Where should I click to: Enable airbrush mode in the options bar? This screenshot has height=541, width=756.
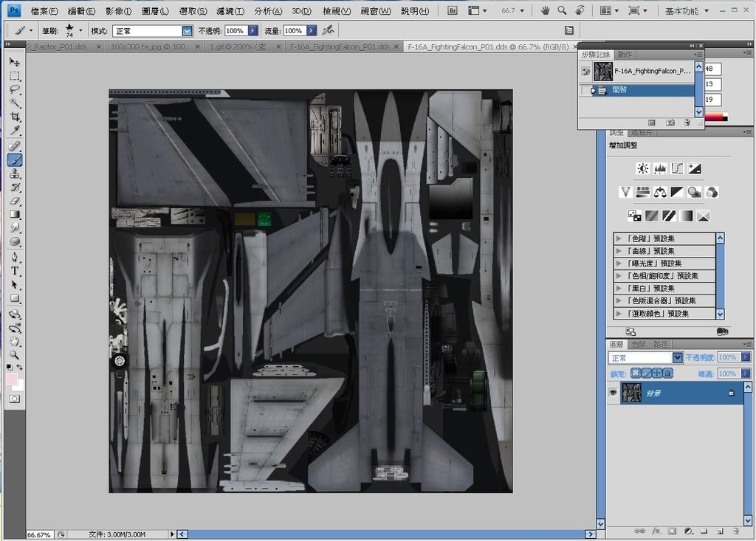click(328, 30)
